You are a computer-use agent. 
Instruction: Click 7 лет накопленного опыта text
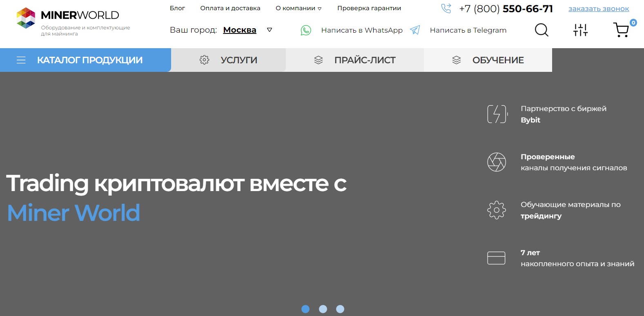[577, 258]
